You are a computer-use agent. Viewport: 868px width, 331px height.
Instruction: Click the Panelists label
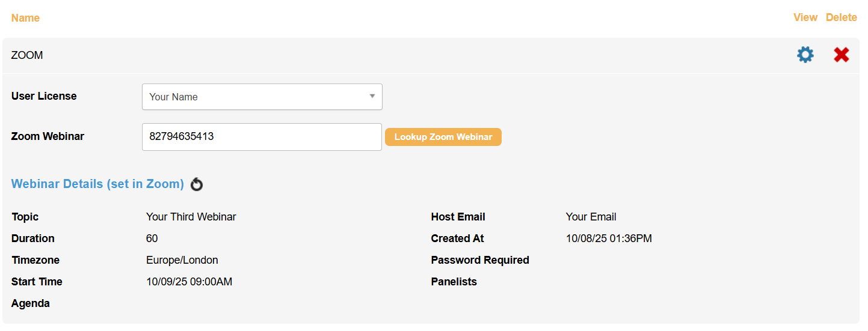[x=454, y=282]
